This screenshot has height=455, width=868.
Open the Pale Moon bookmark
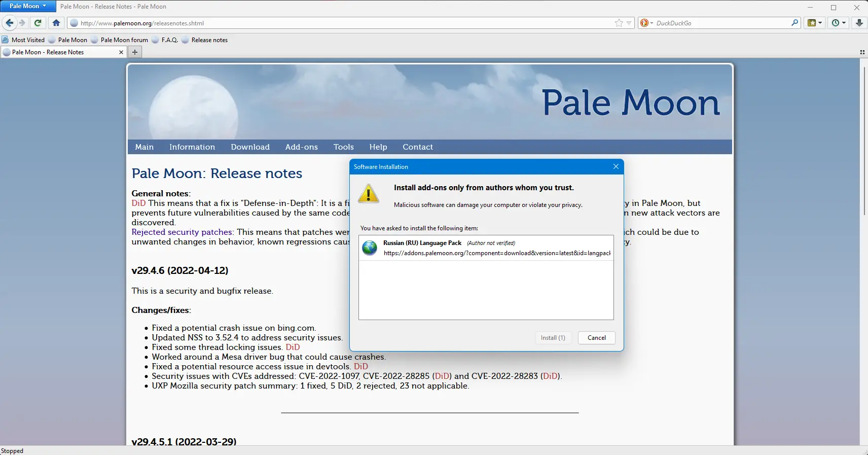[68, 40]
